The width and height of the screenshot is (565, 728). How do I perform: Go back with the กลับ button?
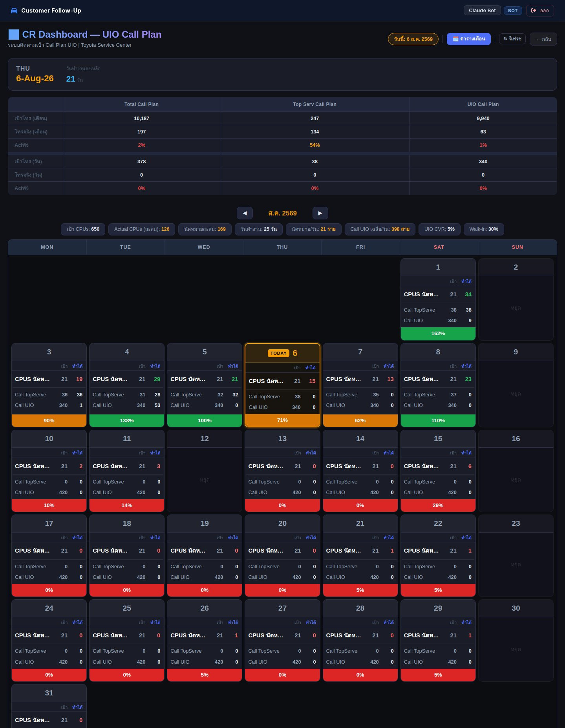pos(543,39)
